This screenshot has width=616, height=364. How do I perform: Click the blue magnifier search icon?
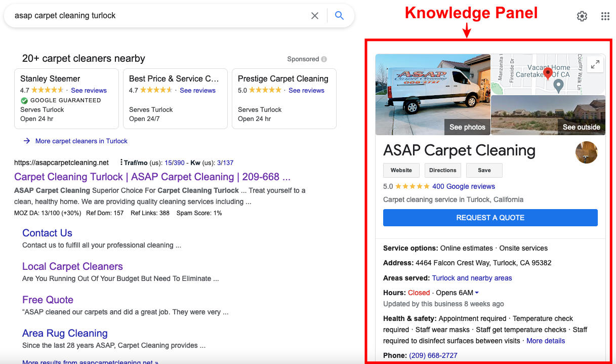340,16
